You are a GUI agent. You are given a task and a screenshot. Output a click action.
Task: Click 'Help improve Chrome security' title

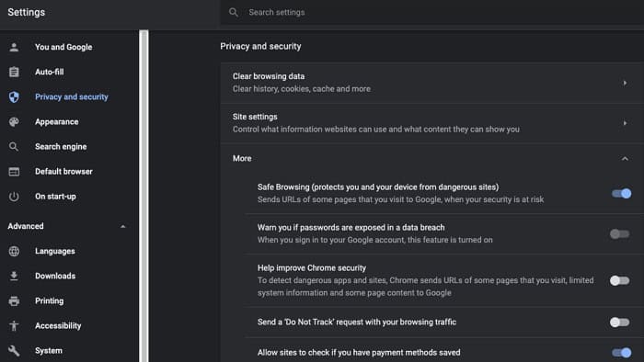pyautogui.click(x=312, y=268)
